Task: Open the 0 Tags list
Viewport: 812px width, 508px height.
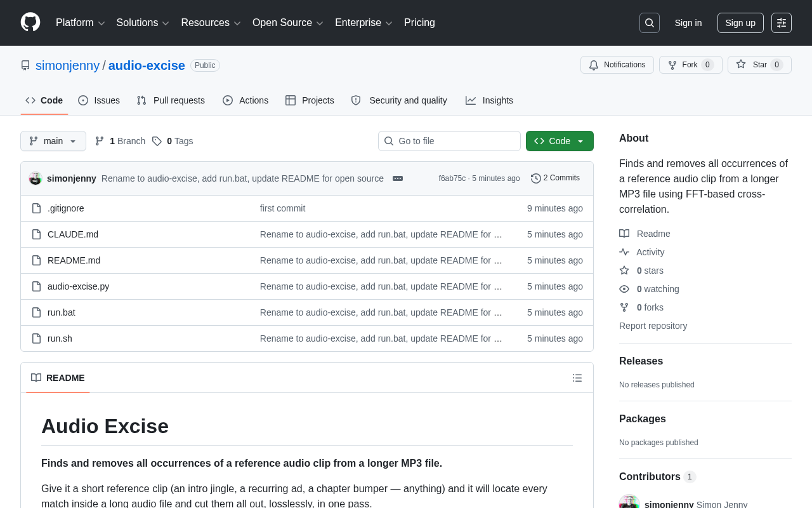Action: point(173,141)
